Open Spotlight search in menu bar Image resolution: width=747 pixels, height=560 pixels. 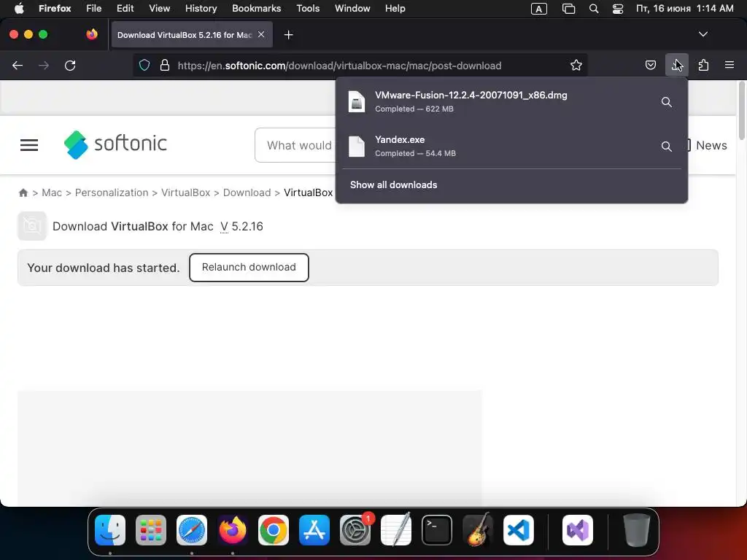tap(594, 9)
